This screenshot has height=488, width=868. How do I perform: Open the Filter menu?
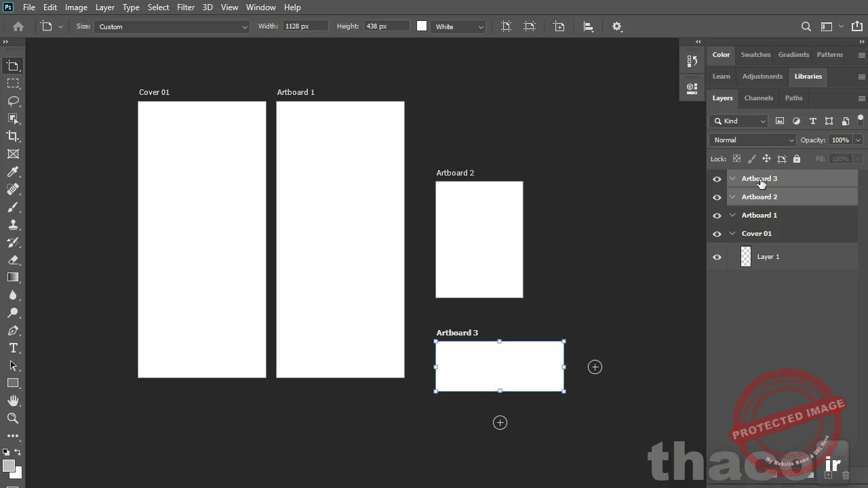(185, 7)
